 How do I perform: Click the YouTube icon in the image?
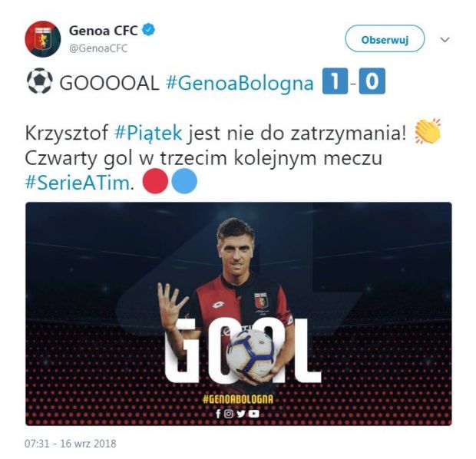254,414
